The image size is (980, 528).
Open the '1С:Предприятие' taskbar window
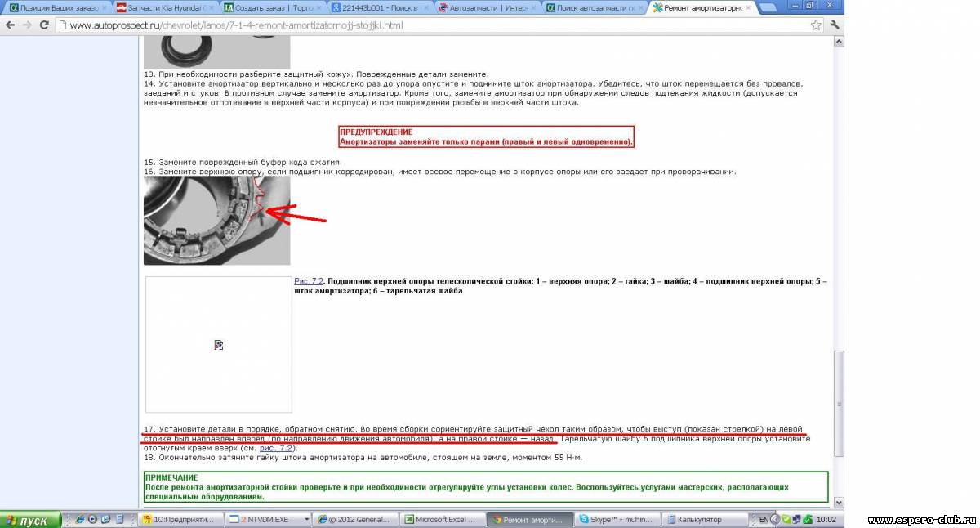180,519
